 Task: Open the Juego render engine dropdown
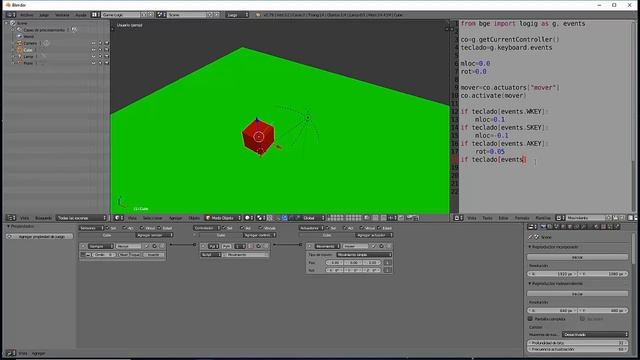pyautogui.click(x=237, y=15)
